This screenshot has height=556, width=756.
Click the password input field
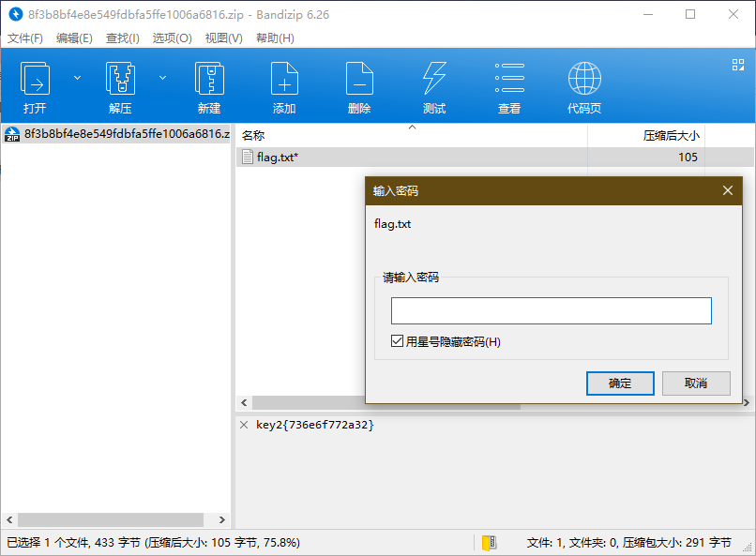coord(552,310)
